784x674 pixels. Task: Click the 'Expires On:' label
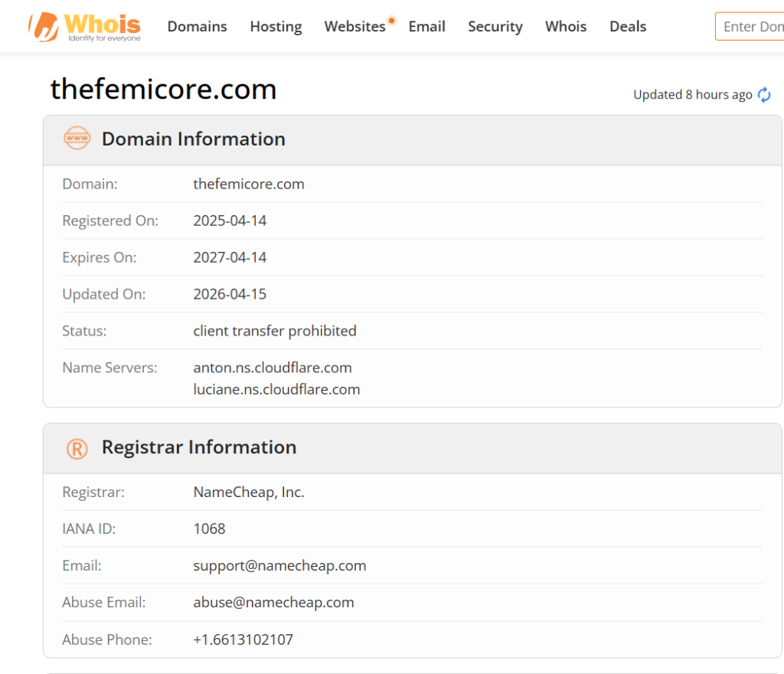click(x=99, y=257)
